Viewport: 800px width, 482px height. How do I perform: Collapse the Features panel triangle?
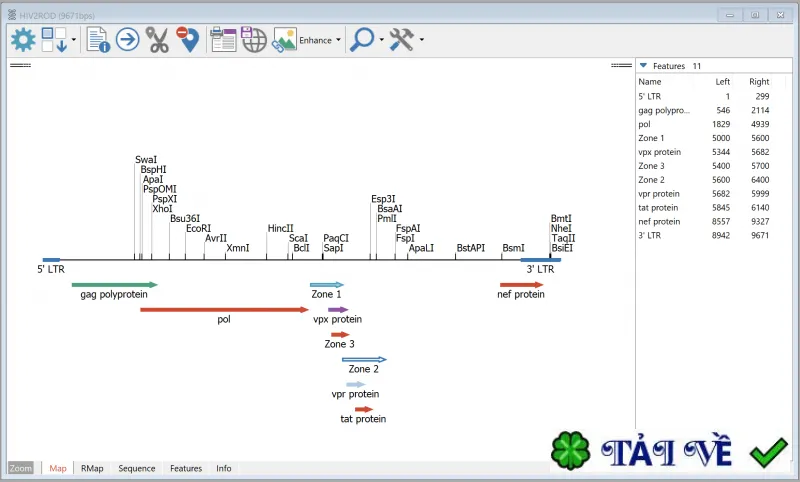tap(643, 66)
